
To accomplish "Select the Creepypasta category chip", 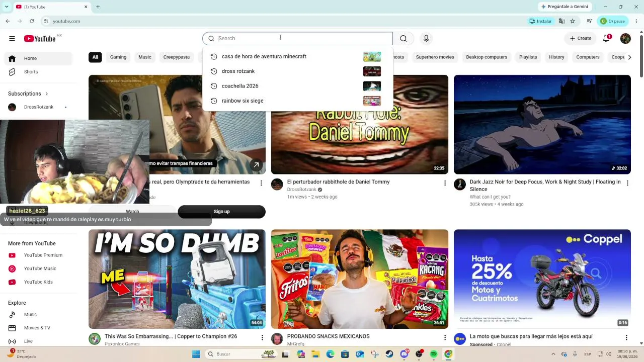I will (x=177, y=57).
